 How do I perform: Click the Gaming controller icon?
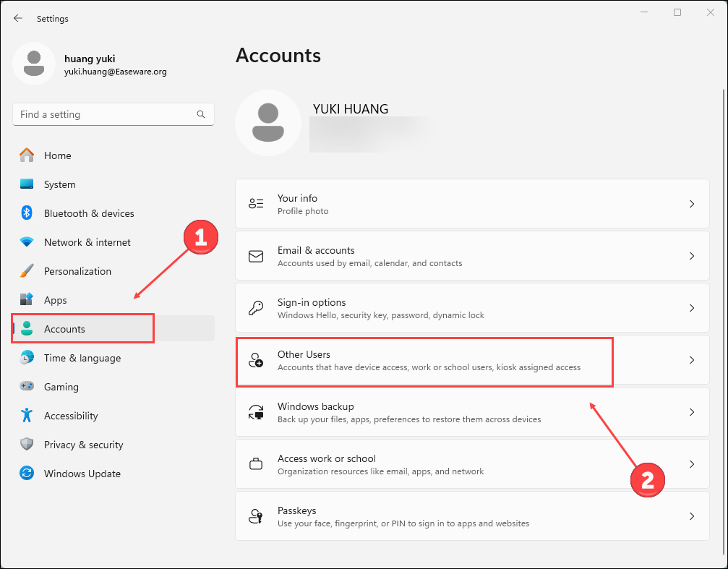(x=27, y=387)
